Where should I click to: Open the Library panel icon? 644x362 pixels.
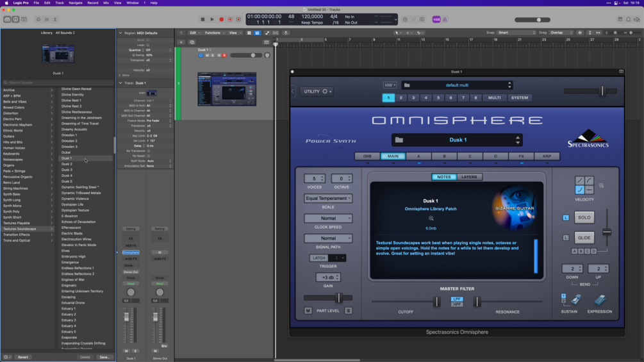tap(7, 19)
